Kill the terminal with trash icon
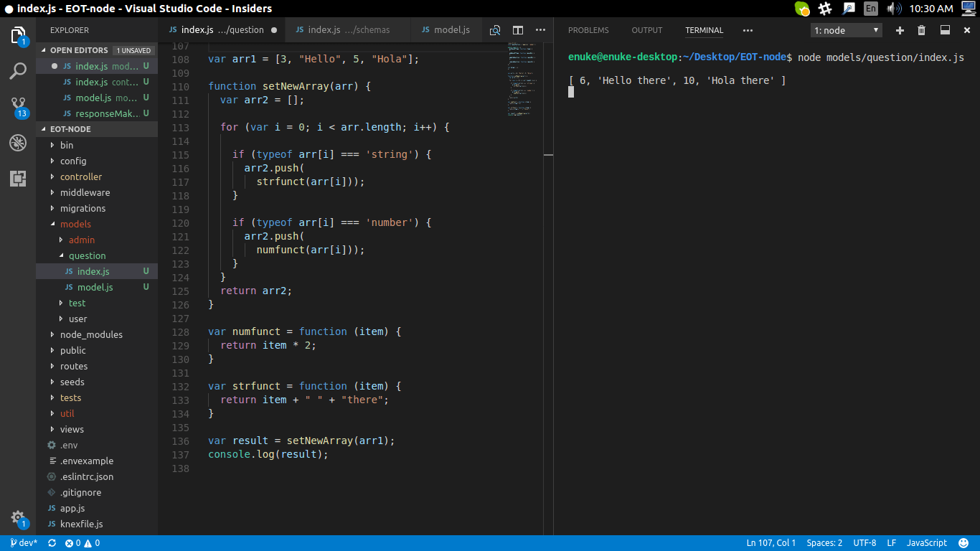The image size is (980, 551). [922, 30]
